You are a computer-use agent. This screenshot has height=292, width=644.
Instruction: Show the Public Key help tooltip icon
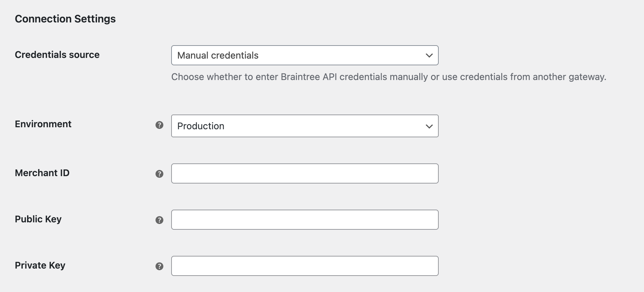pos(159,220)
